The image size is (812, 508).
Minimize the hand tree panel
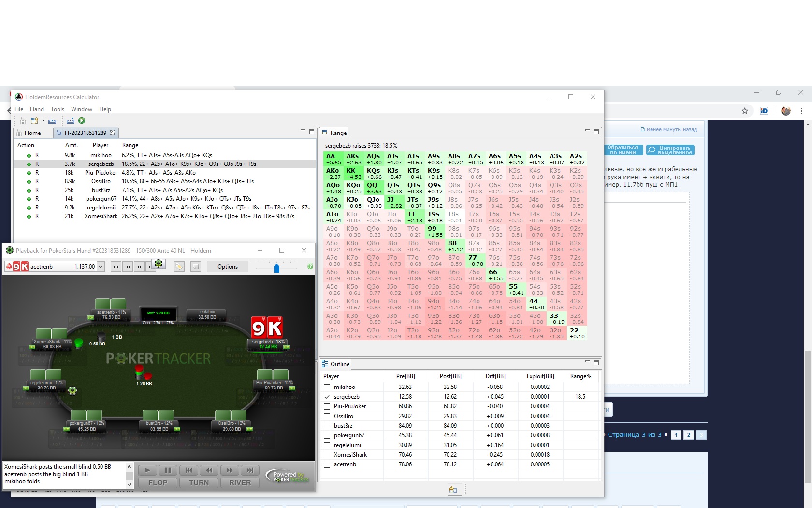point(303,131)
